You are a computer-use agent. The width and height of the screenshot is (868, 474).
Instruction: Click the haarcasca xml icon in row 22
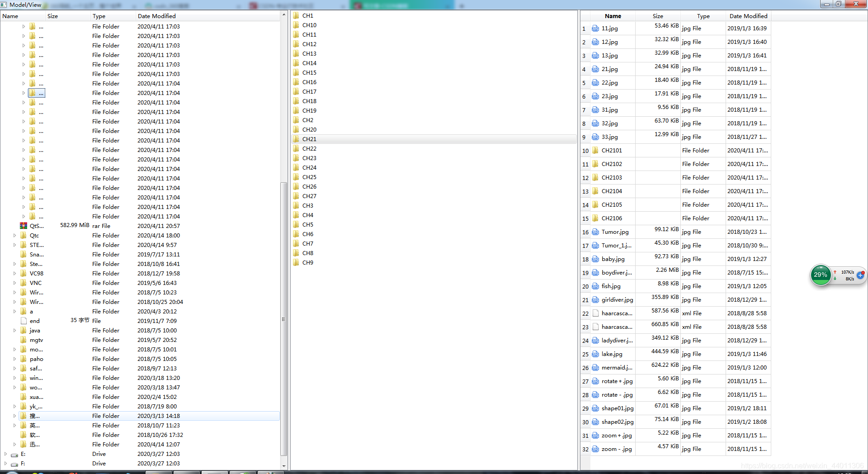click(595, 313)
